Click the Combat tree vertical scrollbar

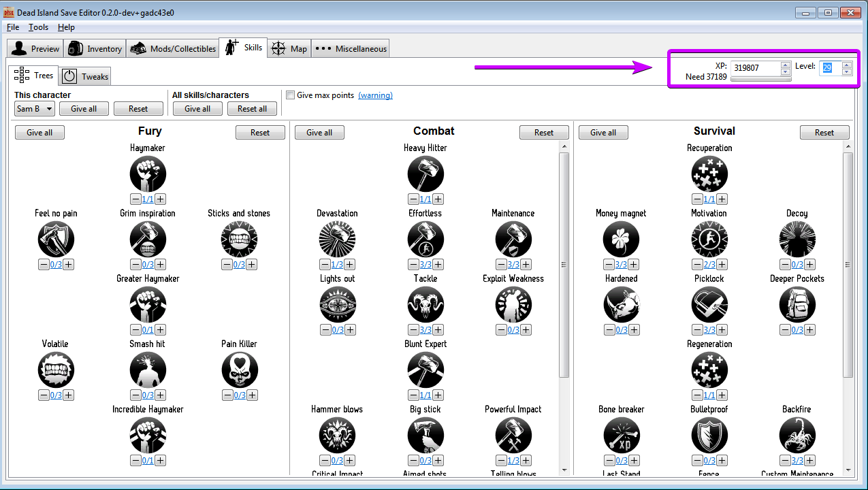(564, 265)
